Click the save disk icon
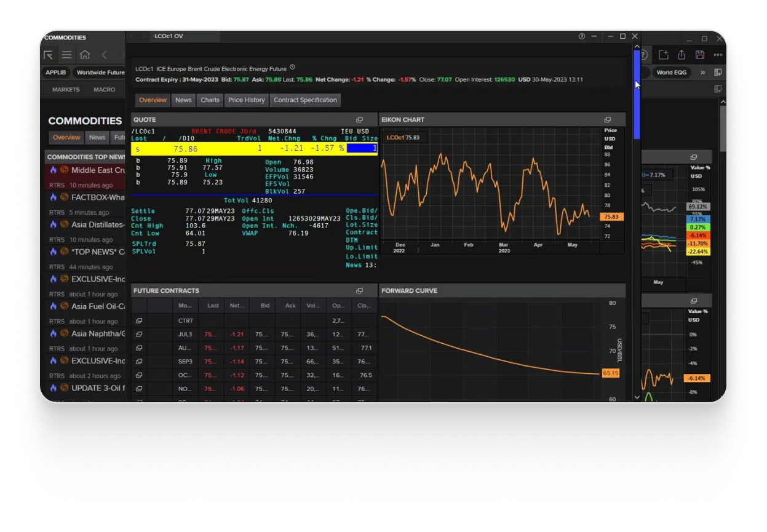 tap(699, 55)
